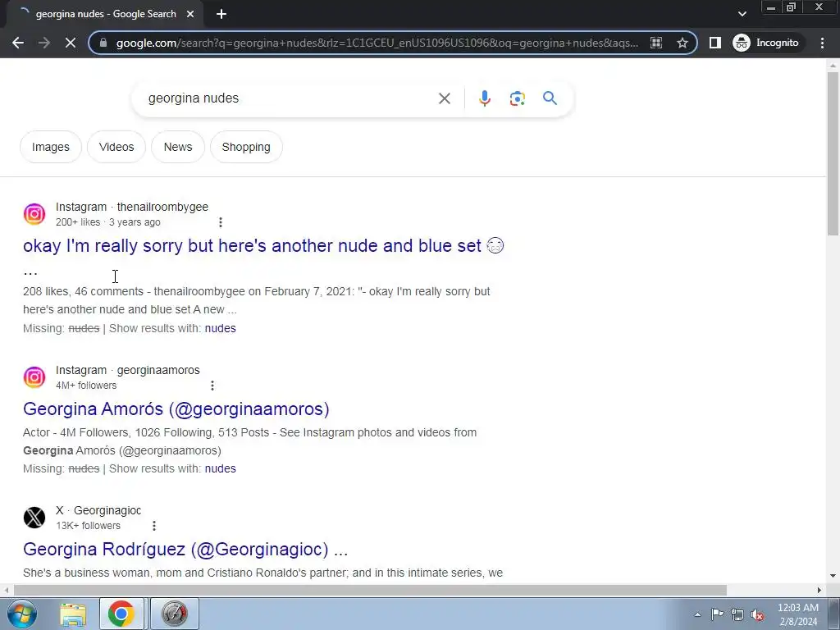Image resolution: width=840 pixels, height=630 pixels.
Task: Switch to the Videos filter
Action: 116,147
